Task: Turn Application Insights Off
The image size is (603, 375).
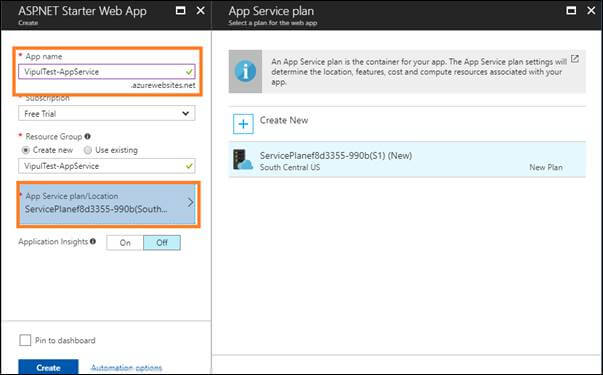Action: pyautogui.click(x=162, y=243)
